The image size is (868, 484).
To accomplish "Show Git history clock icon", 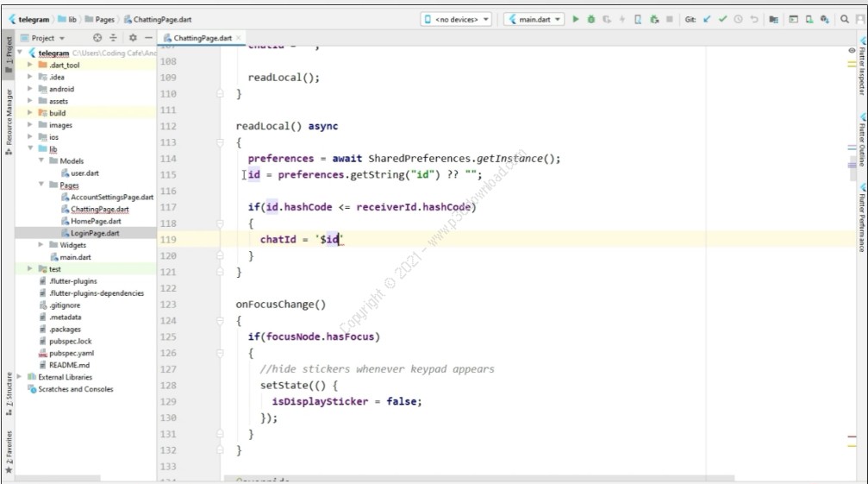I will tap(738, 19).
